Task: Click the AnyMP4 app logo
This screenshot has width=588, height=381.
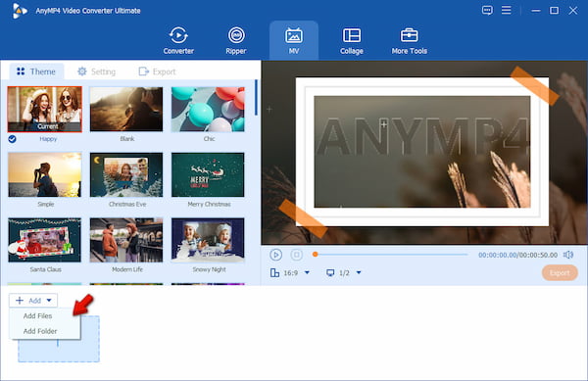Action: [20, 11]
